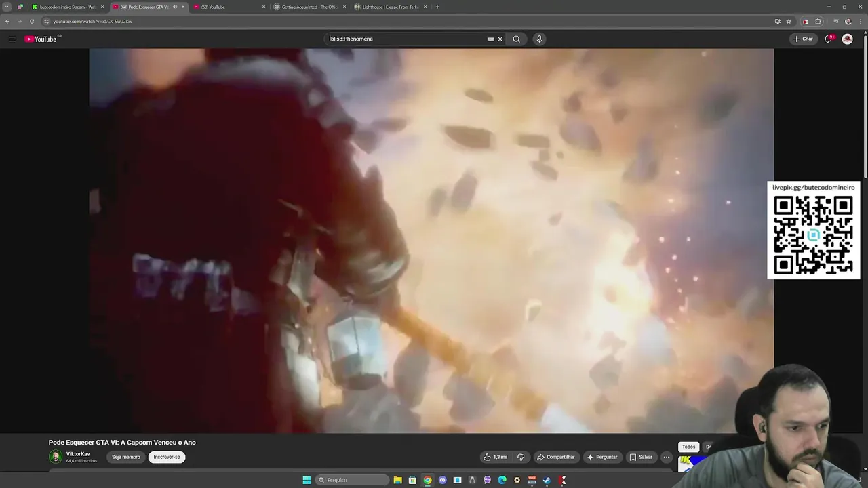Start voice search with the microphone icon
Image resolution: width=868 pixels, height=488 pixels.
tap(539, 39)
